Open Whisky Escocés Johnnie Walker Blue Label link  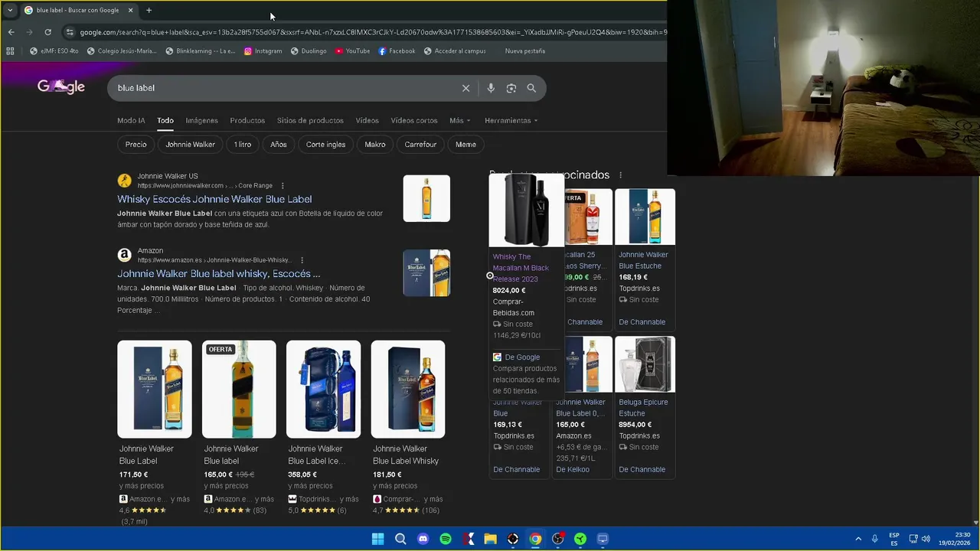pyautogui.click(x=214, y=199)
